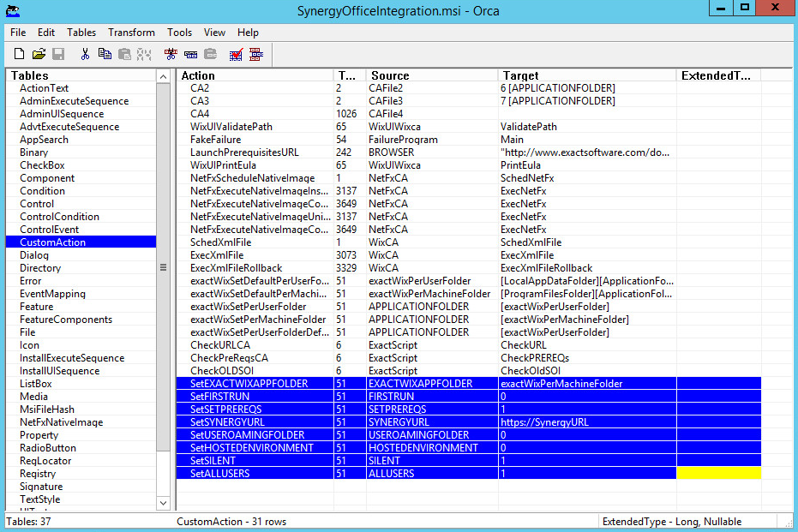Screen dimensions: 798x532
Task: Click the SetEXACTWIXAPPFOLDER action cell
Action: pyautogui.click(x=255, y=384)
